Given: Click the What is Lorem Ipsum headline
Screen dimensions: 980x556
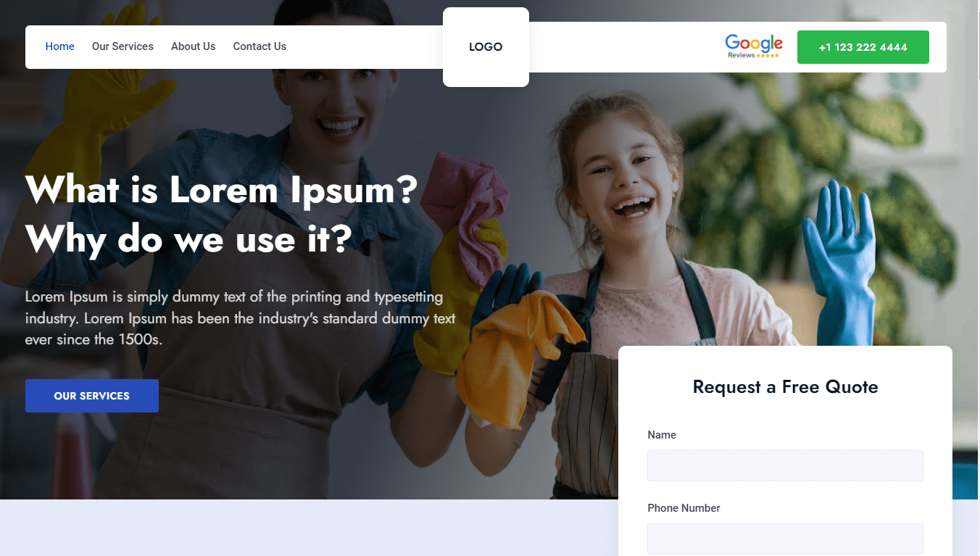Looking at the screenshot, I should tap(222, 190).
